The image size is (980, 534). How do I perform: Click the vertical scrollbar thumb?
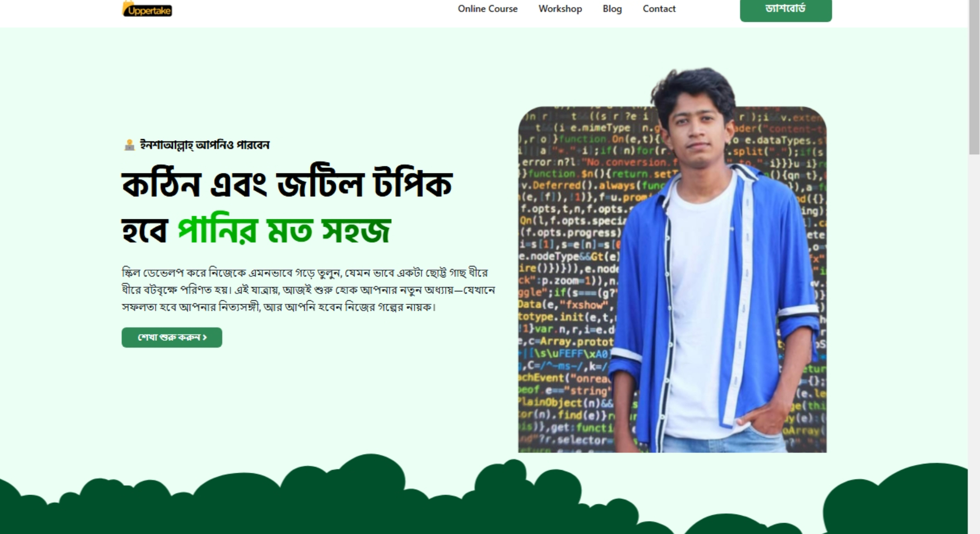(x=974, y=78)
